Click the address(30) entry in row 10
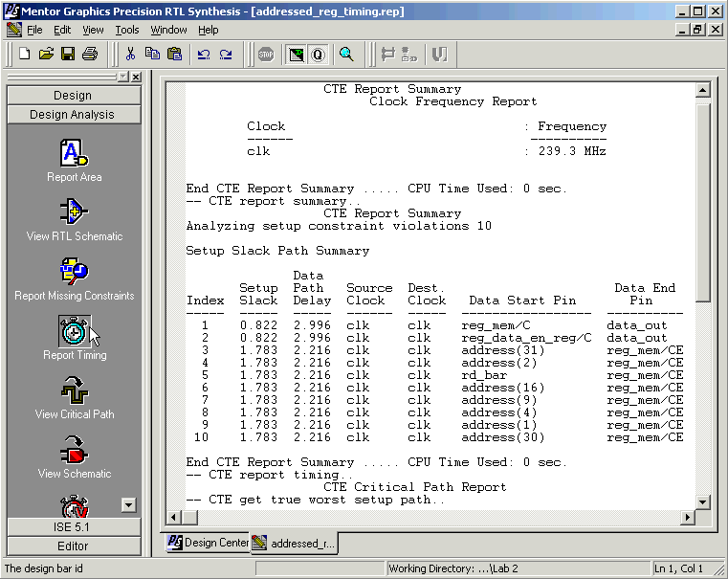728x579 pixels. pos(503,437)
